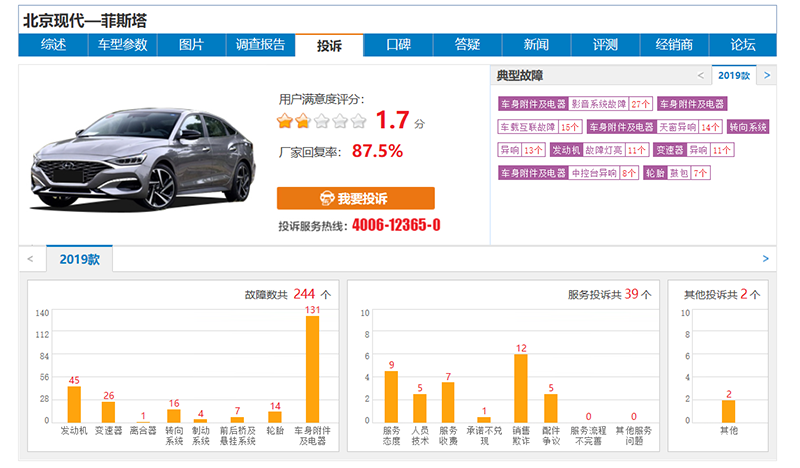800x468 pixels.
Task: Click left arrow beside lower 2019款 tab
Action: pos(30,259)
